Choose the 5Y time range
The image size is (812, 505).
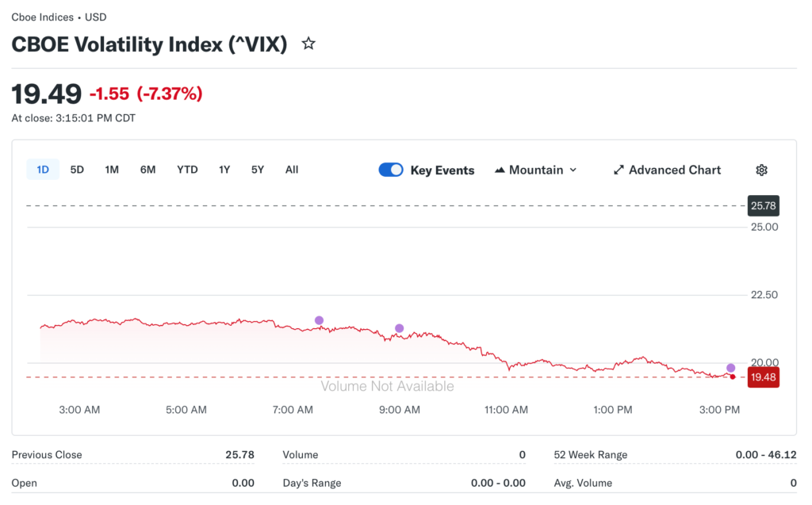258,170
